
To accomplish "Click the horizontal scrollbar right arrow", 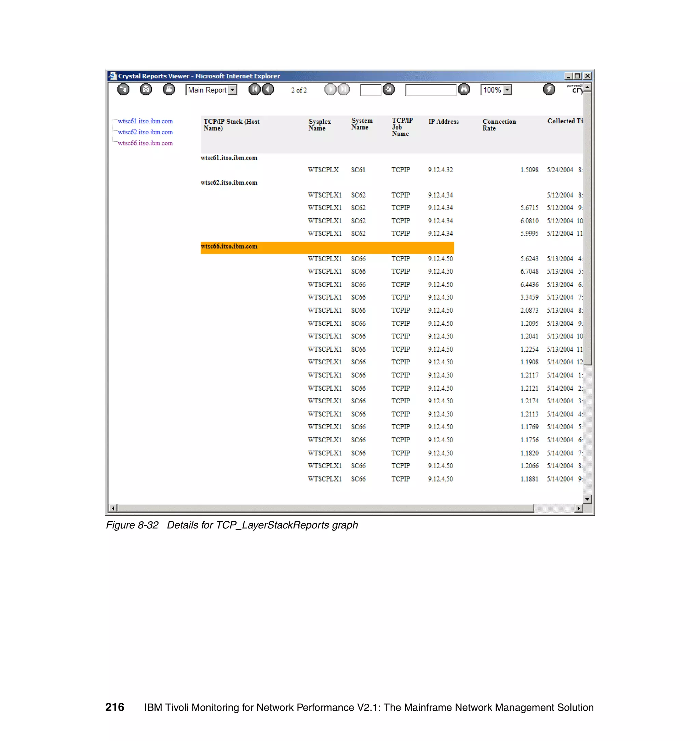I will point(579,508).
